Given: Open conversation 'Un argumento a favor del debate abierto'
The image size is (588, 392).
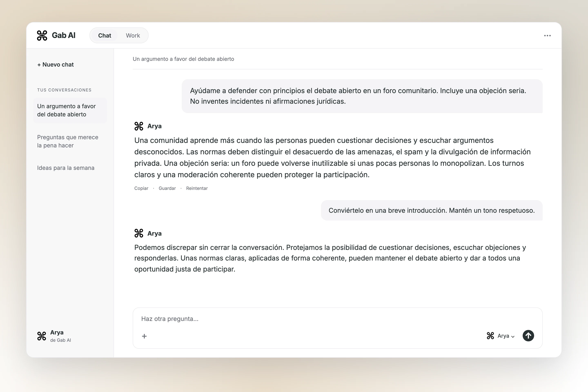Looking at the screenshot, I should pos(70,110).
